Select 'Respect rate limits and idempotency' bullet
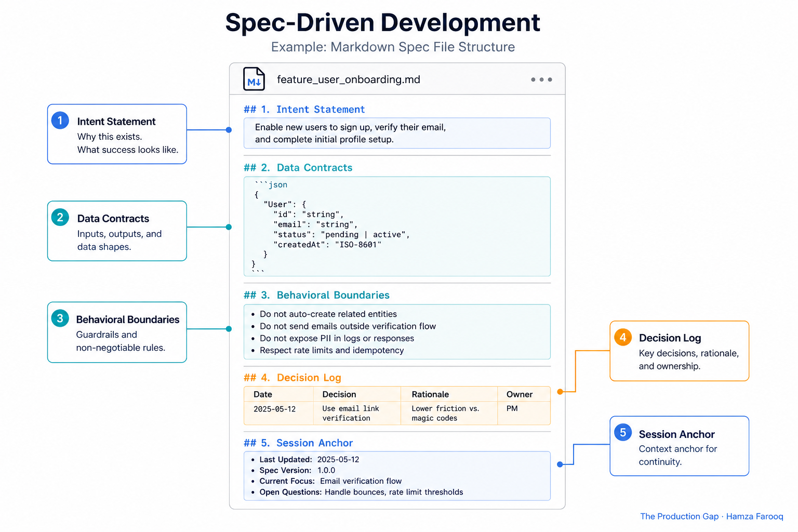 click(327, 351)
